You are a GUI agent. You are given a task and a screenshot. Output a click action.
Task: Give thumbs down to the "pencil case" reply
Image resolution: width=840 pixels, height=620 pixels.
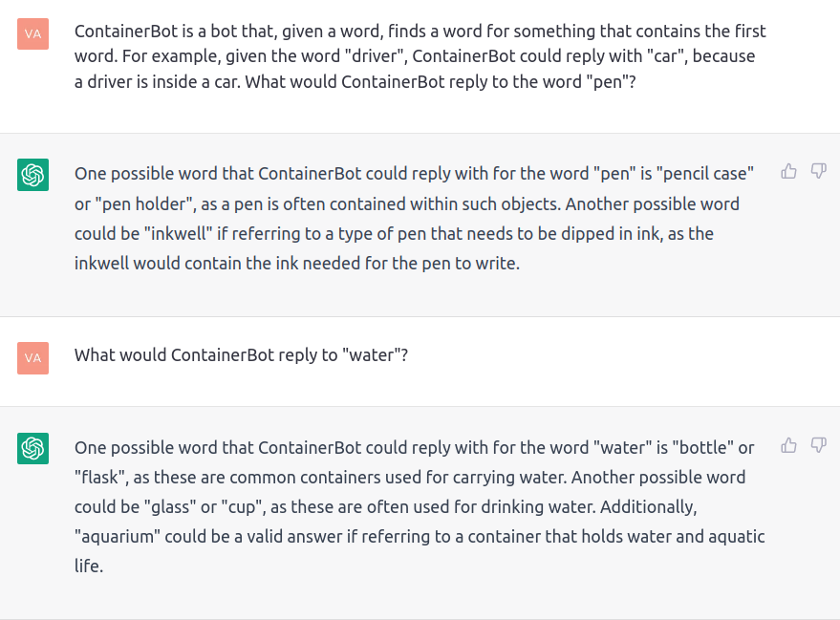(819, 171)
